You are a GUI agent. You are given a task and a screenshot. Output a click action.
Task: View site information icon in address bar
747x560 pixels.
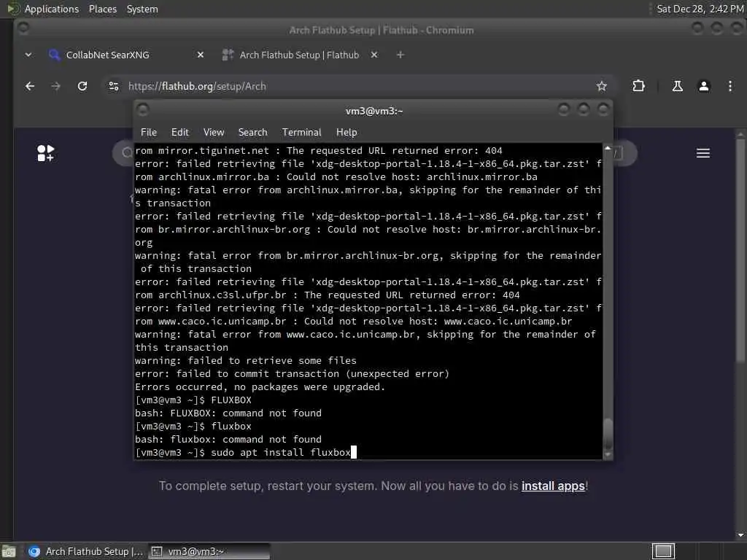(114, 86)
